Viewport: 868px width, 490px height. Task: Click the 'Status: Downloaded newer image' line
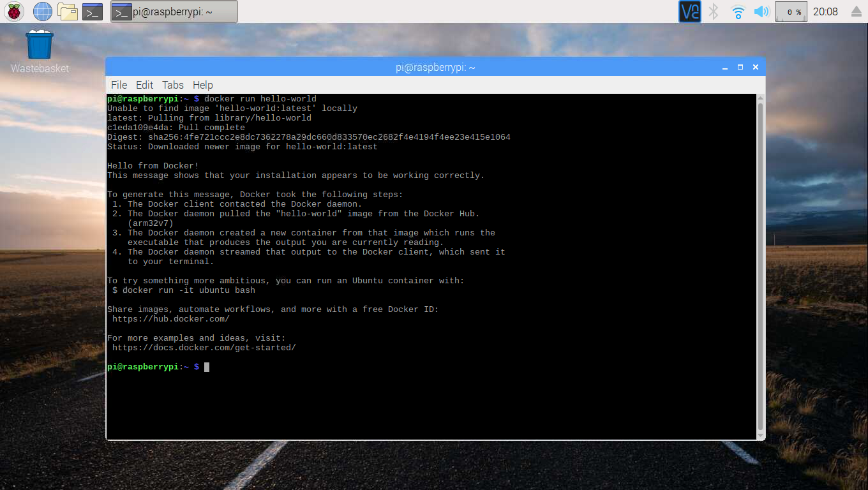[x=243, y=147]
